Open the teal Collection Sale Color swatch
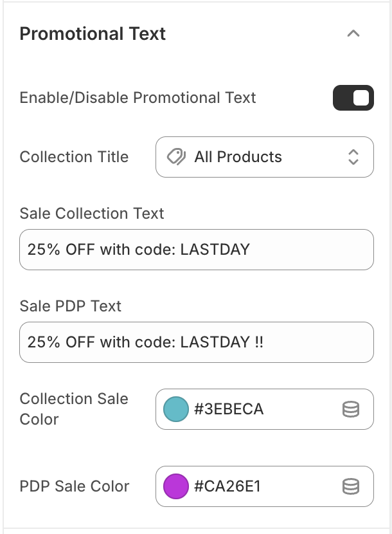 click(x=176, y=409)
